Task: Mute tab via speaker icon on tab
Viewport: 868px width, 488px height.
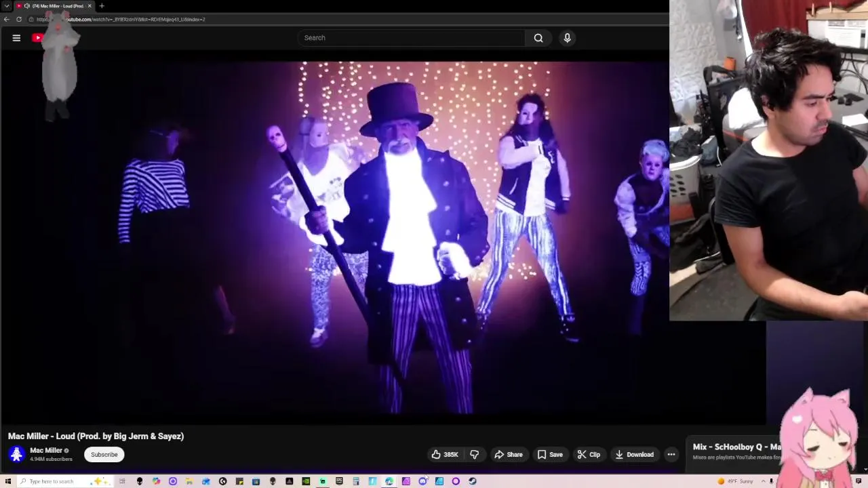Action: point(27,6)
